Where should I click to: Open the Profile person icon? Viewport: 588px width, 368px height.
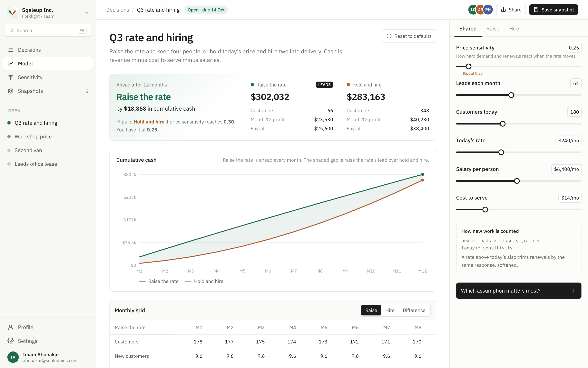point(10,327)
